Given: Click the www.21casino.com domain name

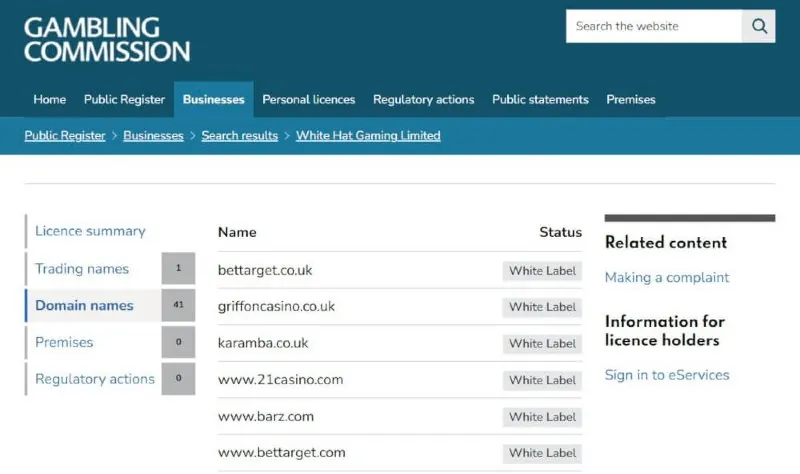Looking at the screenshot, I should [280, 380].
